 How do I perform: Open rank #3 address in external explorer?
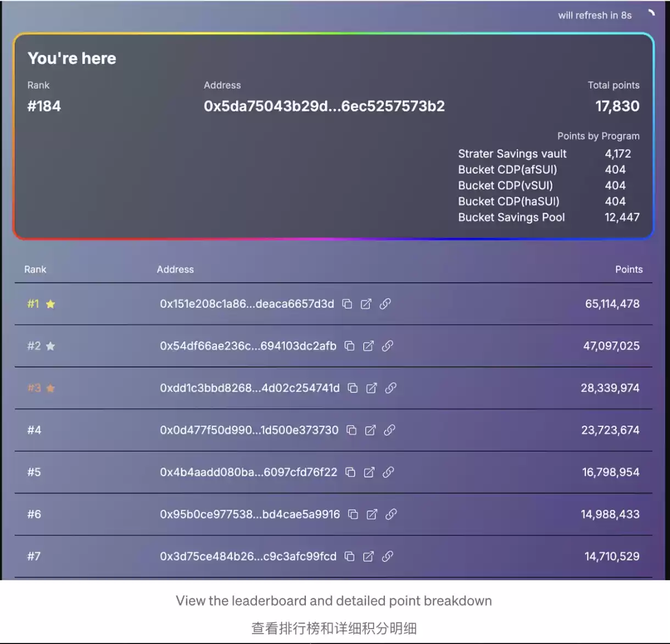372,388
